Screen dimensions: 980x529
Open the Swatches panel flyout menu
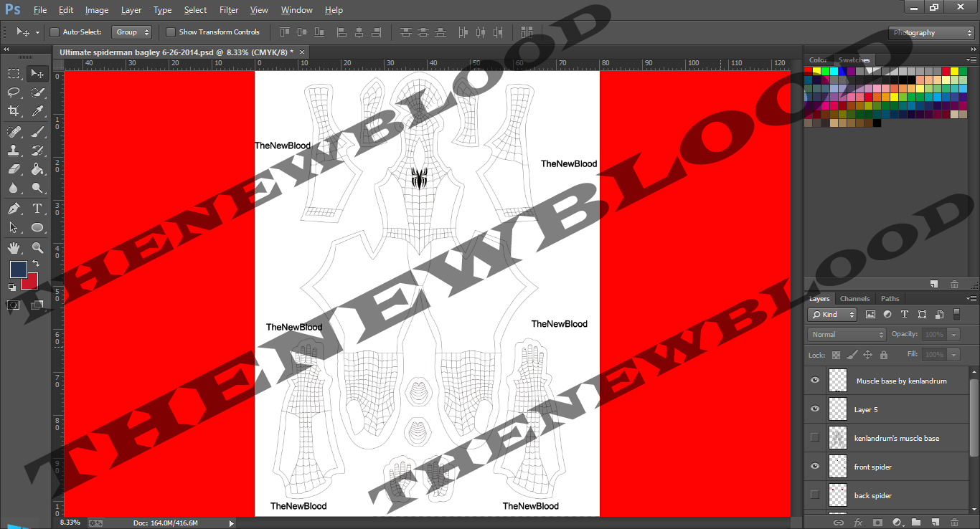coord(971,60)
